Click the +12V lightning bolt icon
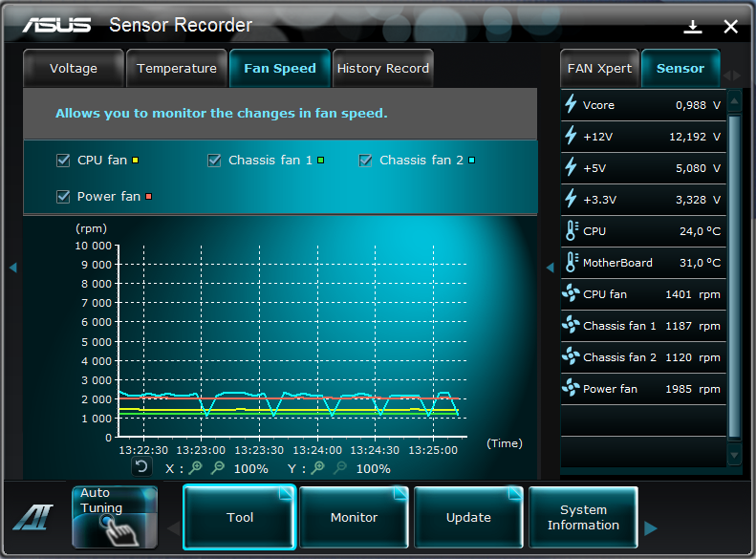 pyautogui.click(x=571, y=136)
